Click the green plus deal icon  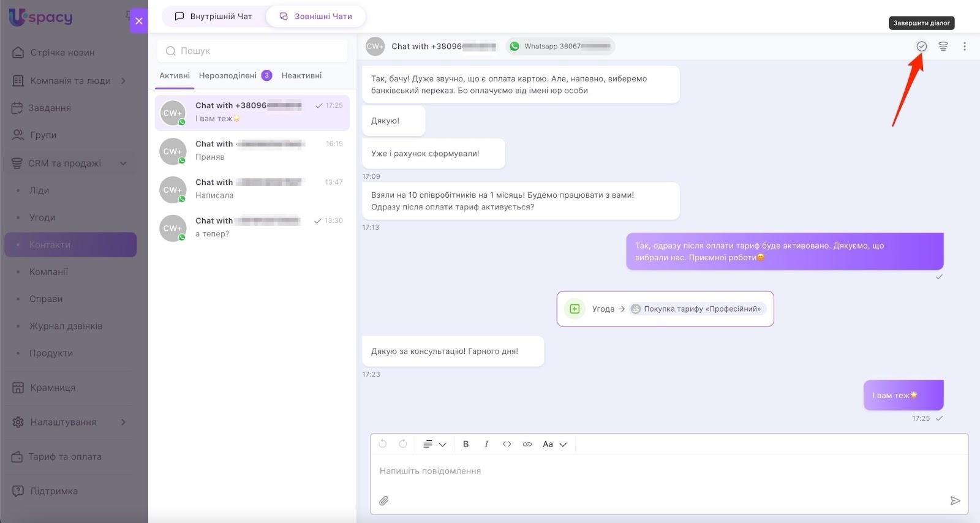[575, 309]
